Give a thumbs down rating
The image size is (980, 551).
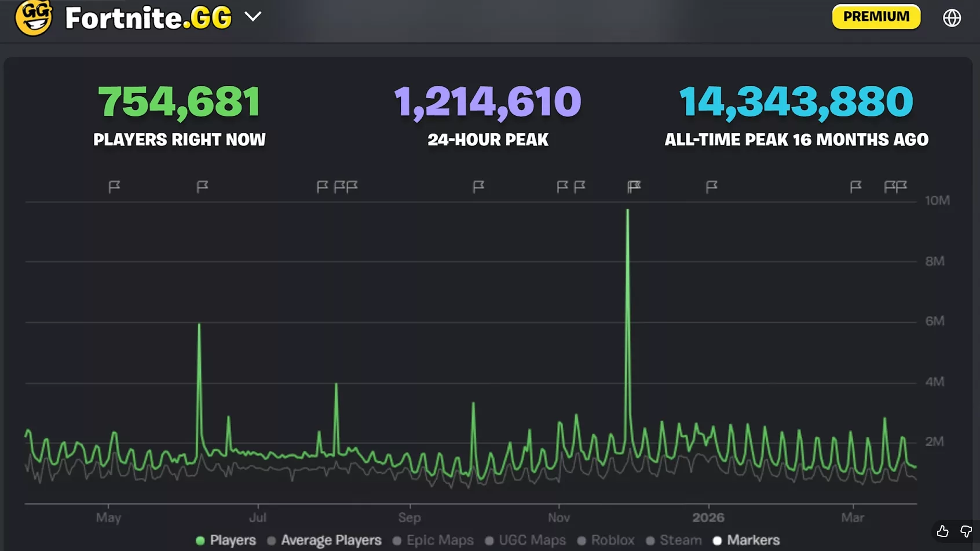pyautogui.click(x=965, y=531)
